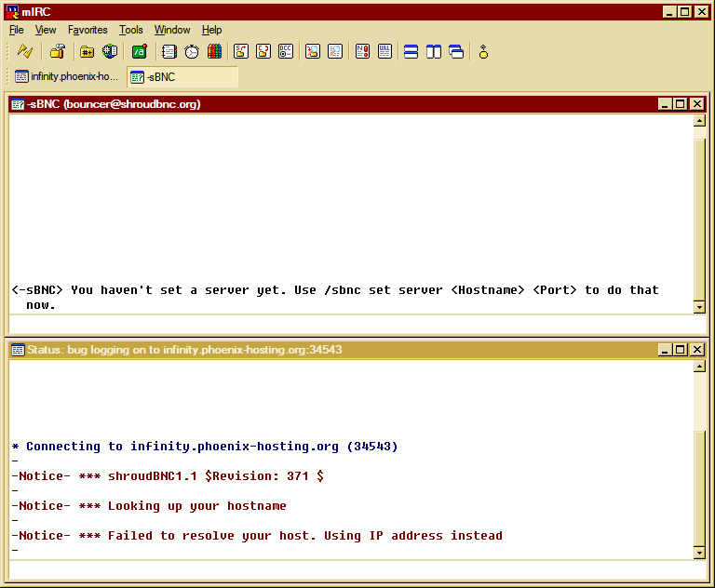Image resolution: width=715 pixels, height=588 pixels.
Task: Click the DCC Send file icon
Action: (241, 51)
